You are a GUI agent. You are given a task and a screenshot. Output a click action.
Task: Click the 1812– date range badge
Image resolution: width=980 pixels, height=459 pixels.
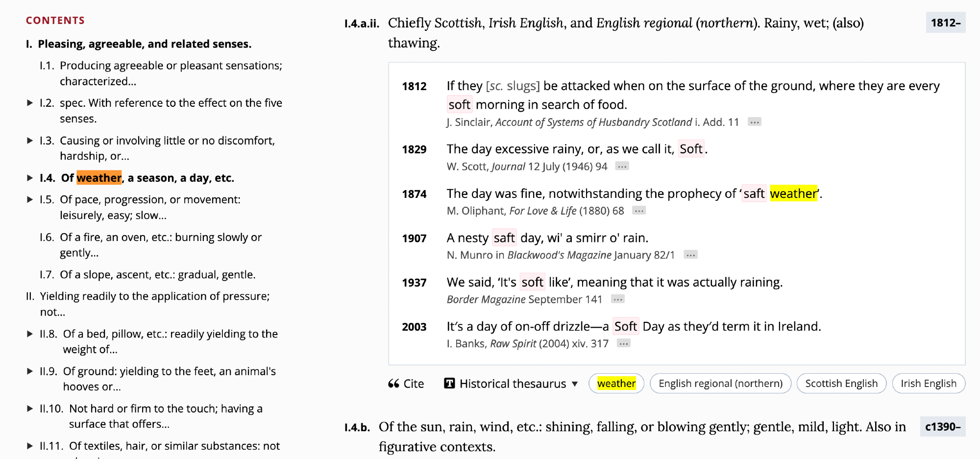(x=945, y=23)
